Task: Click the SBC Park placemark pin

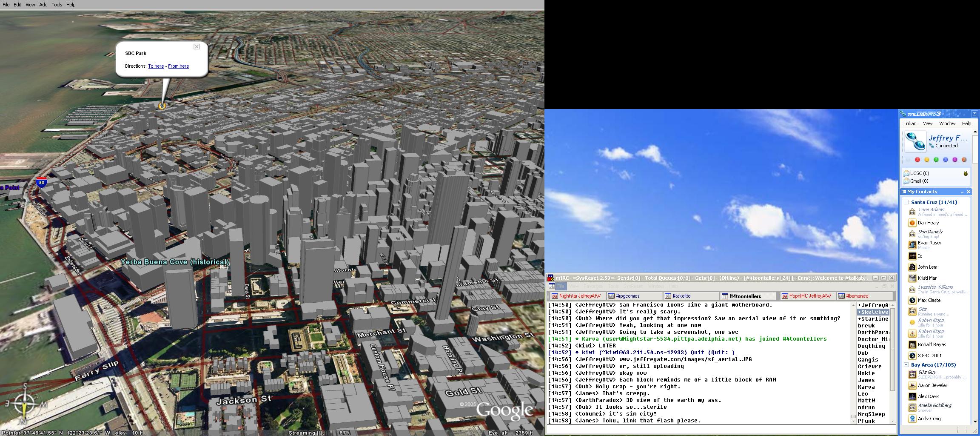Action: (162, 106)
